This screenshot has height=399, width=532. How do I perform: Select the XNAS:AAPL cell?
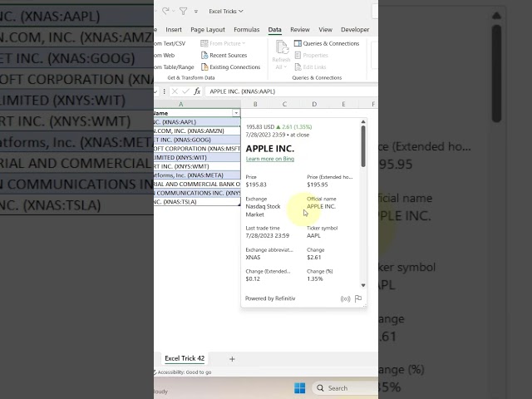[197, 122]
